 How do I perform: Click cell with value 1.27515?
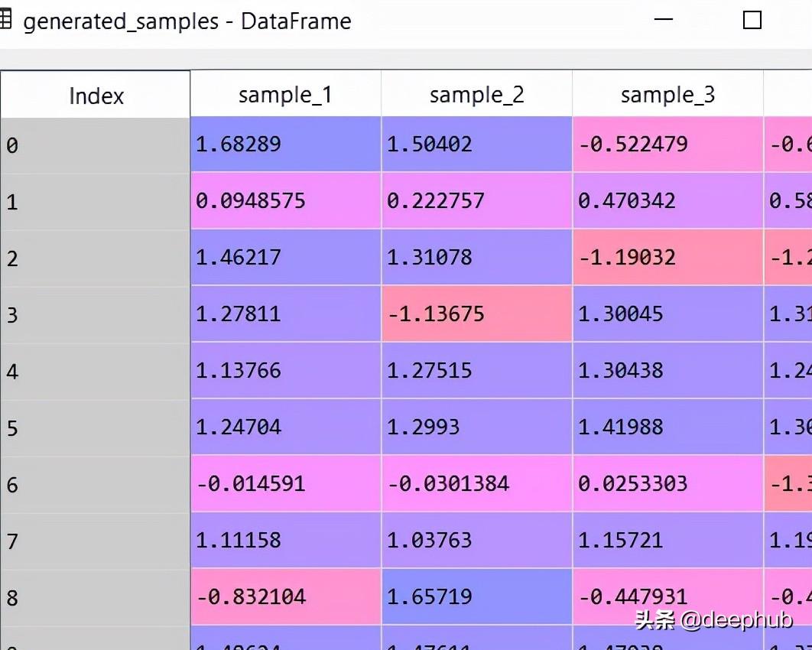click(476, 370)
